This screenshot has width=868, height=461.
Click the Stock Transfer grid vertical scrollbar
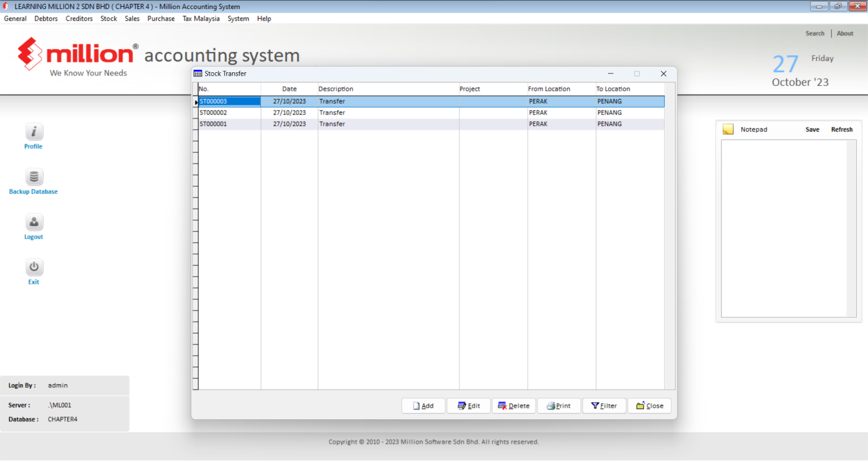pyautogui.click(x=670, y=236)
